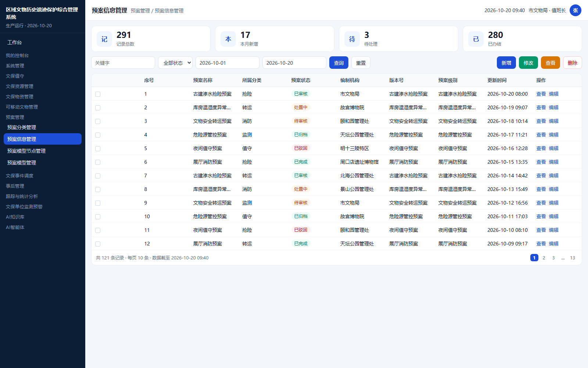
Task: Select 预案信息管理 in the sidebar
Action: [43, 139]
